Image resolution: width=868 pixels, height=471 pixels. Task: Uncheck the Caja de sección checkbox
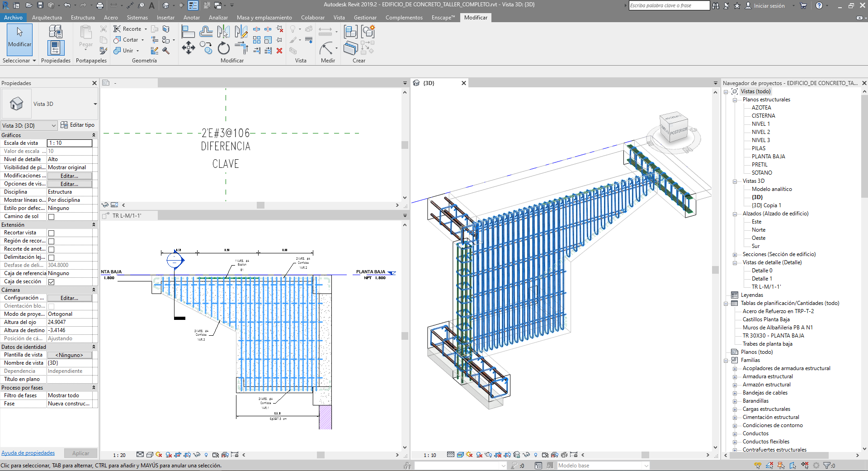51,282
